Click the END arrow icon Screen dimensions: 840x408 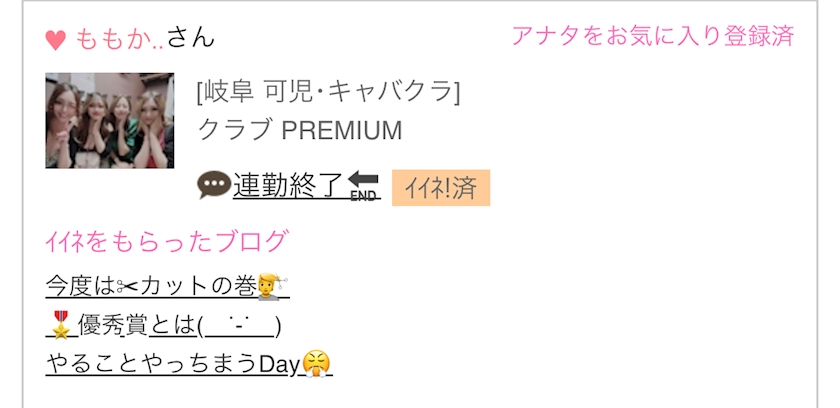(x=364, y=186)
